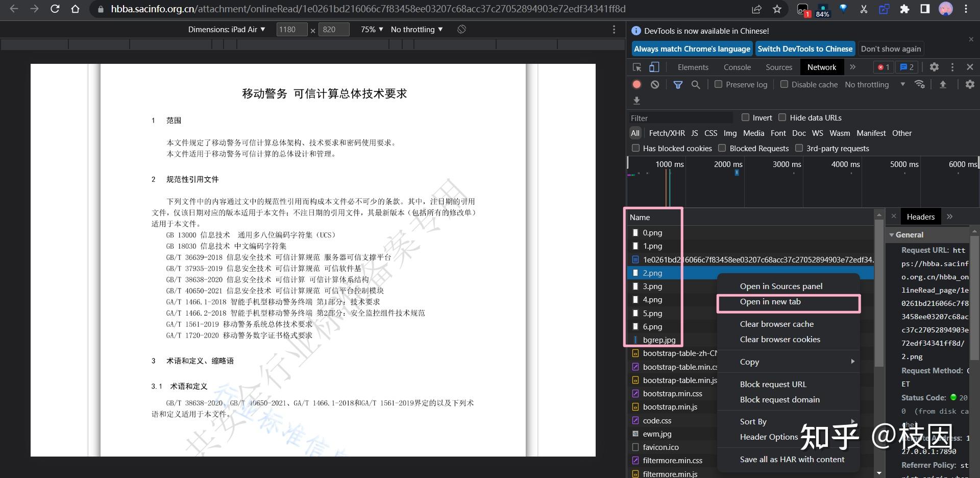980x478 pixels.
Task: Open the Extensions puzzle piece icon
Action: coord(904,9)
